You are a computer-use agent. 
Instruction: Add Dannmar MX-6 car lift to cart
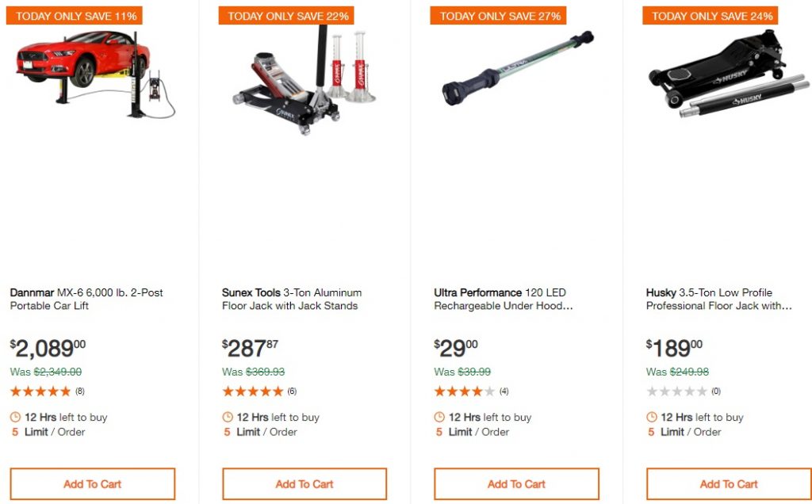[93, 484]
